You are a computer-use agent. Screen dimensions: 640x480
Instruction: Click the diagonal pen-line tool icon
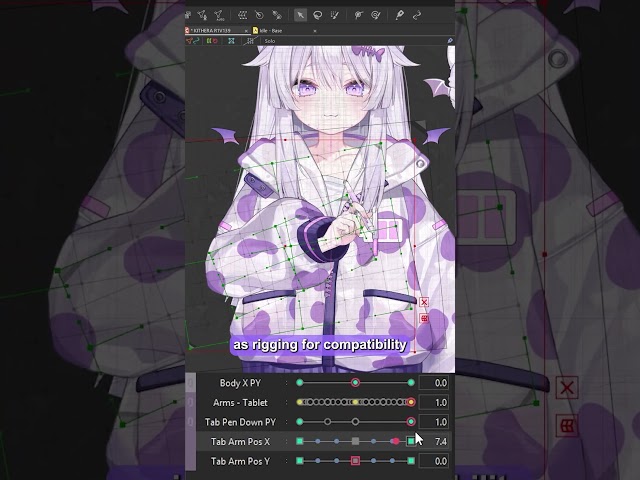277,16
